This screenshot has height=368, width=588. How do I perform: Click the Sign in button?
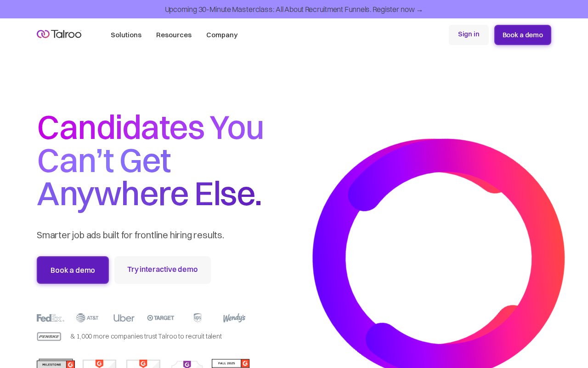point(469,34)
